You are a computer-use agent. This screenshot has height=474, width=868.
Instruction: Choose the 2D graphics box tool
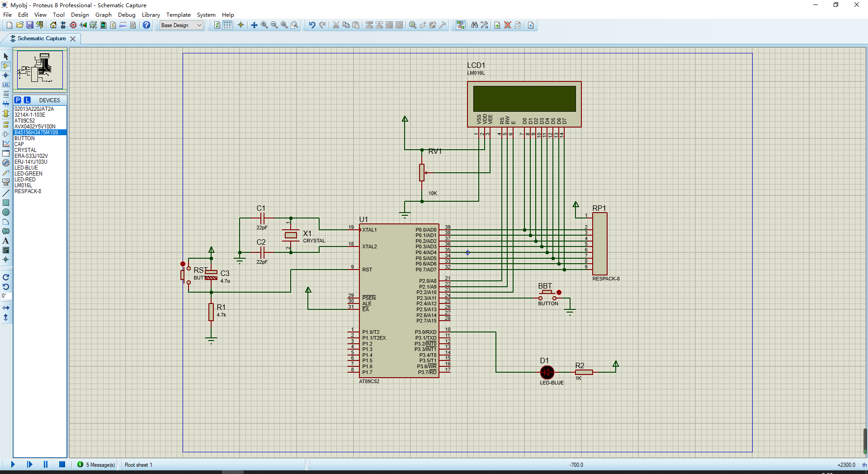click(6, 203)
